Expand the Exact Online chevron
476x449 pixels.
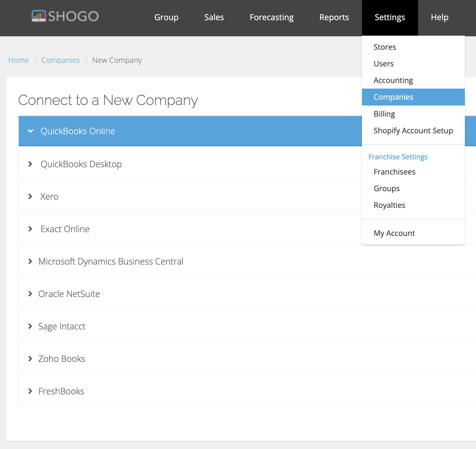[30, 229]
